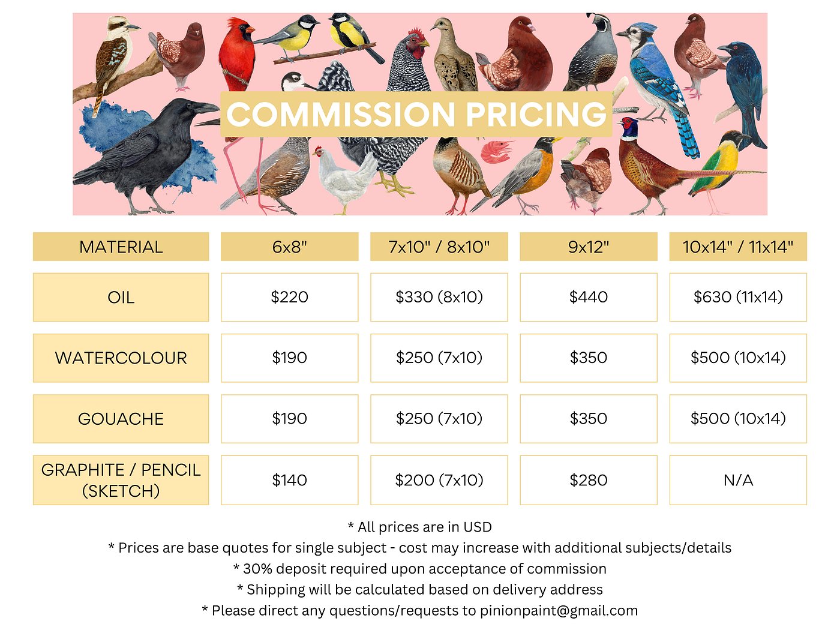This screenshot has height=630, width=840.
Task: Select the 6x8" size header
Action: click(x=289, y=247)
